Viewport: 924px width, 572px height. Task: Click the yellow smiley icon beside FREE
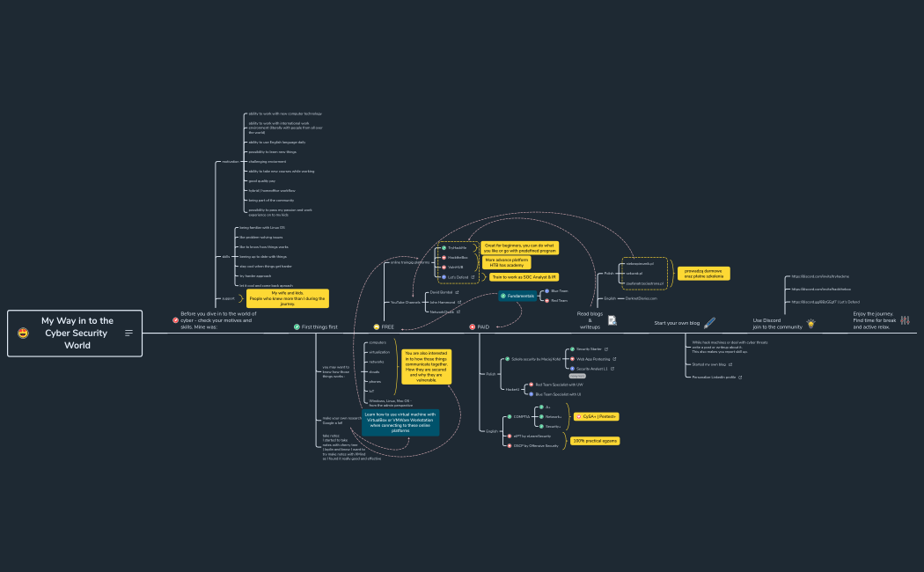[x=377, y=326]
